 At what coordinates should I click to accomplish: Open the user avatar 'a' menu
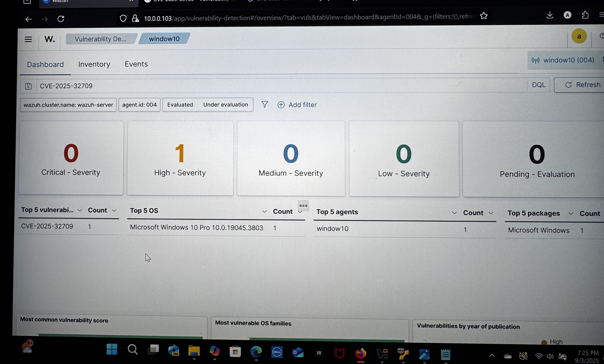(x=579, y=36)
